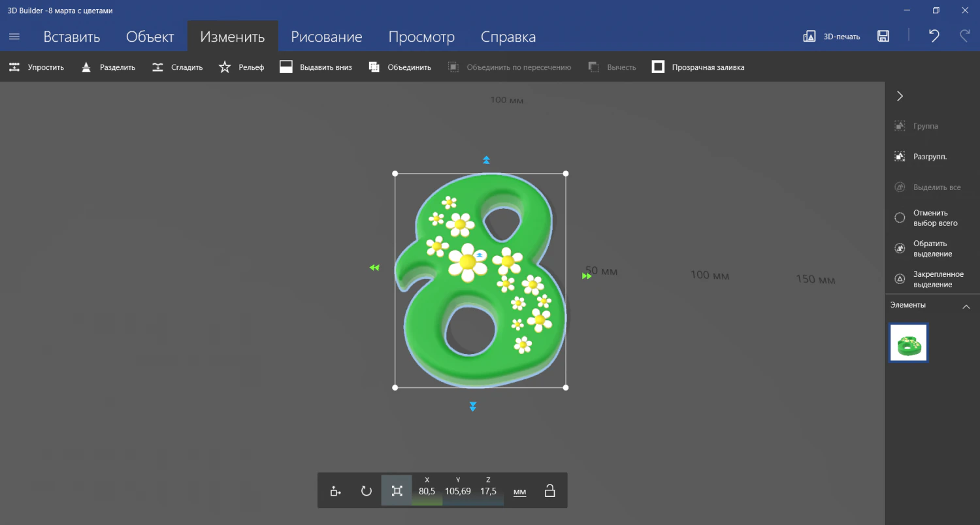The width and height of the screenshot is (980, 525).
Task: Click Объединить (Merge) tool
Action: click(399, 67)
